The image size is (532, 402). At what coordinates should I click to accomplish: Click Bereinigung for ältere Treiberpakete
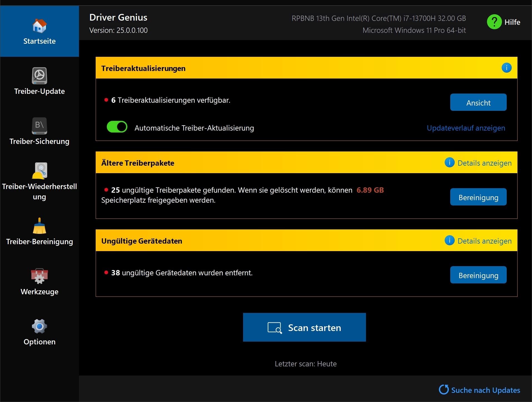click(x=478, y=197)
